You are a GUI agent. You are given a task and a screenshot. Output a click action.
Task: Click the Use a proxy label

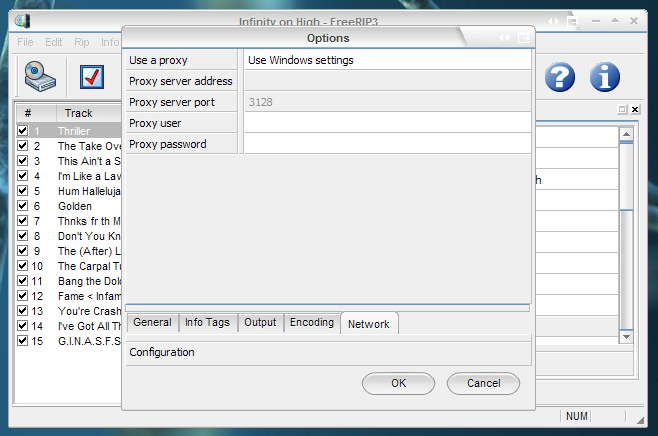click(x=158, y=60)
